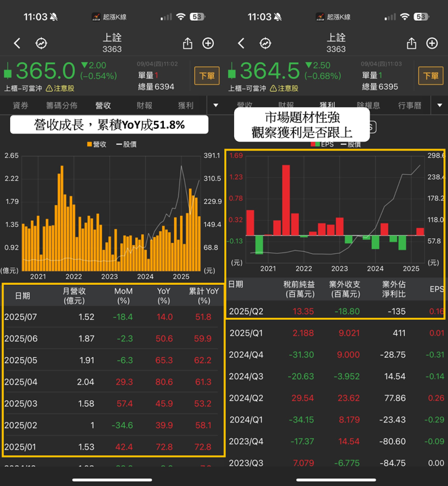Image resolution: width=448 pixels, height=486 pixels.
Task: Tap 總量 6394 volume on left screen
Action: click(x=156, y=87)
